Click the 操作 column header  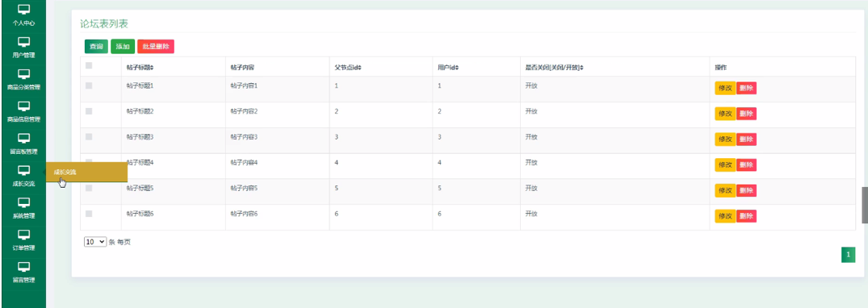coord(720,68)
